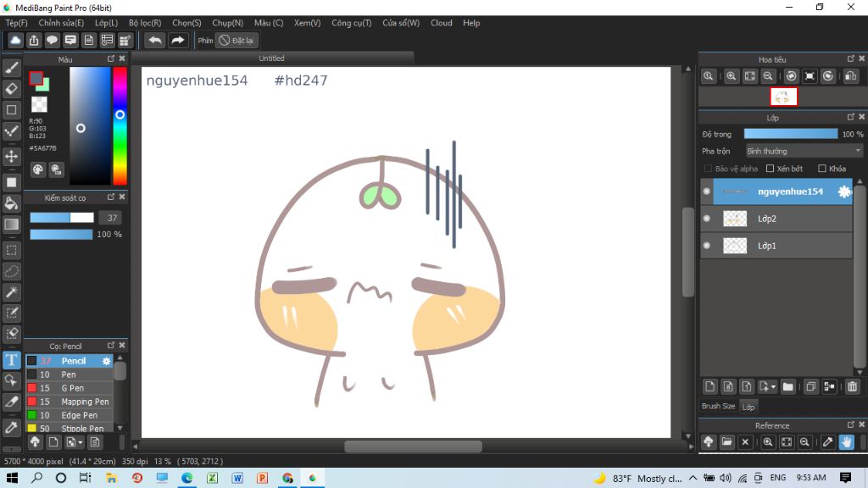Click the Undo arrow
This screenshot has width=868, height=488.
pyautogui.click(x=155, y=41)
